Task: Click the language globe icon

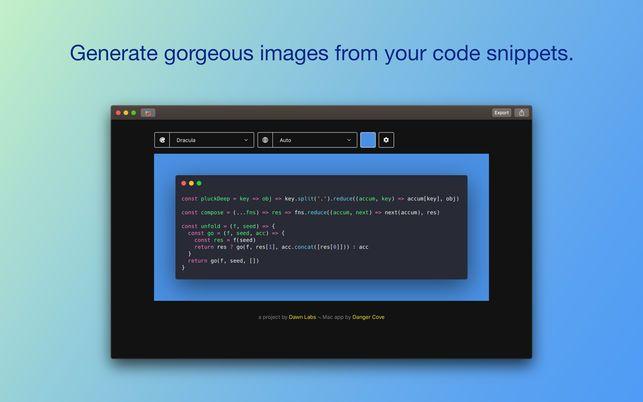Action: [265, 140]
